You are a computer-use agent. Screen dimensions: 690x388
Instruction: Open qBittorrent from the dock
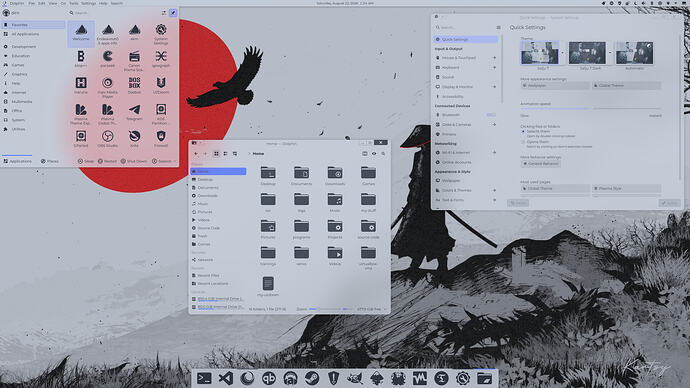point(269,378)
